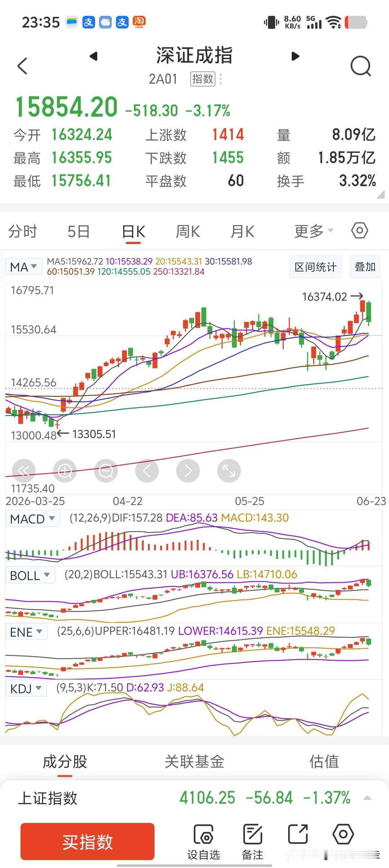Expand quote details corner triangle
Viewport: 389px width, 868px height.
[380, 195]
